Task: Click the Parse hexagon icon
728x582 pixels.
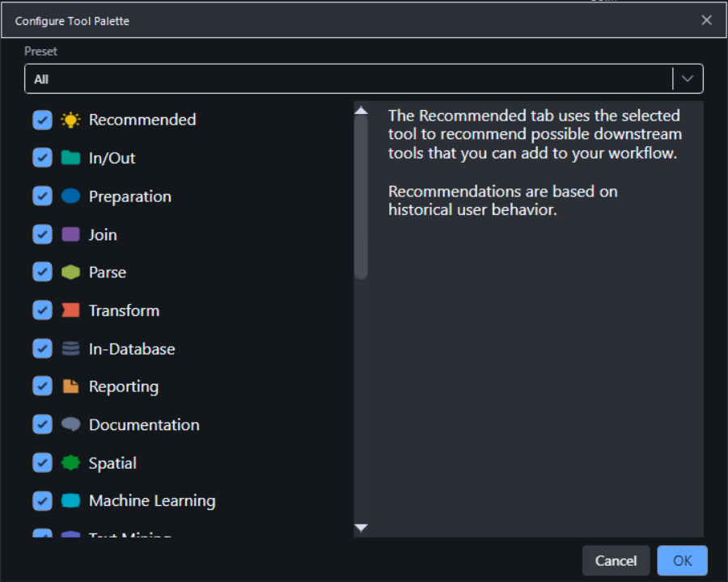Action: 70,272
